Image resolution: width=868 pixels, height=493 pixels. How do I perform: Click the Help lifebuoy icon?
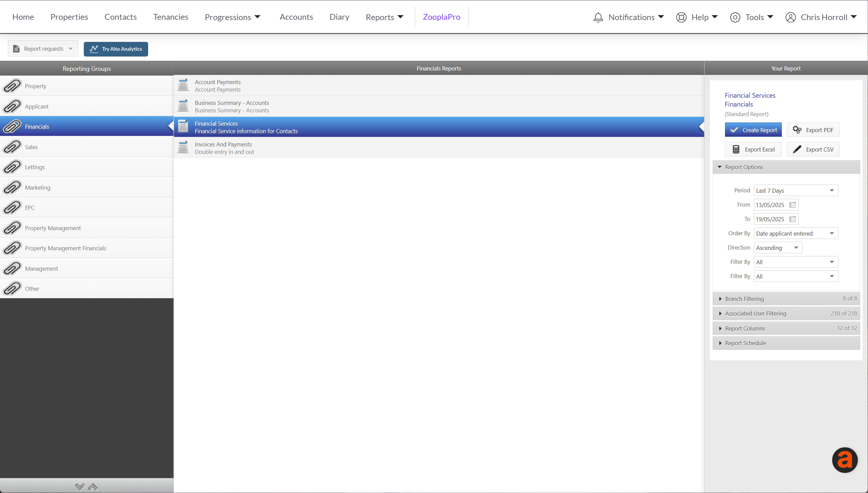tap(681, 17)
